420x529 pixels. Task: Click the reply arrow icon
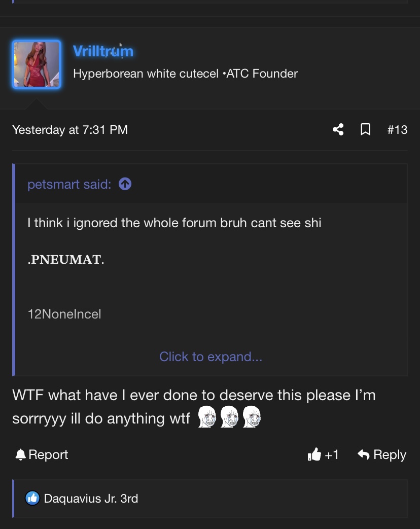coord(364,455)
